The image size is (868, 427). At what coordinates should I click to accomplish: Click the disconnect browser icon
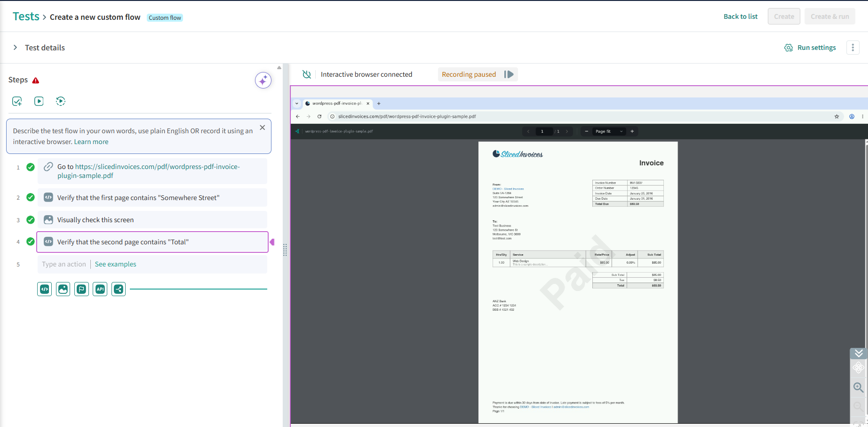click(x=307, y=74)
